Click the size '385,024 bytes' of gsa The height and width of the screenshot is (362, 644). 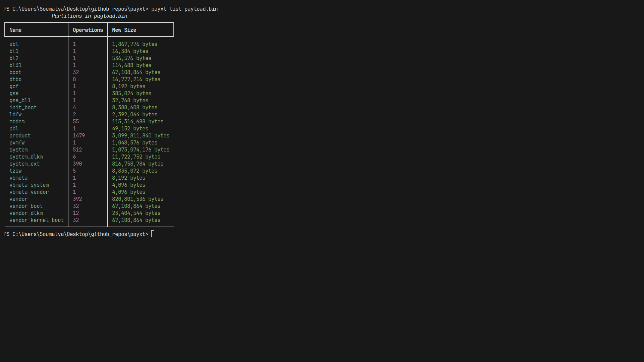pyautogui.click(x=132, y=94)
